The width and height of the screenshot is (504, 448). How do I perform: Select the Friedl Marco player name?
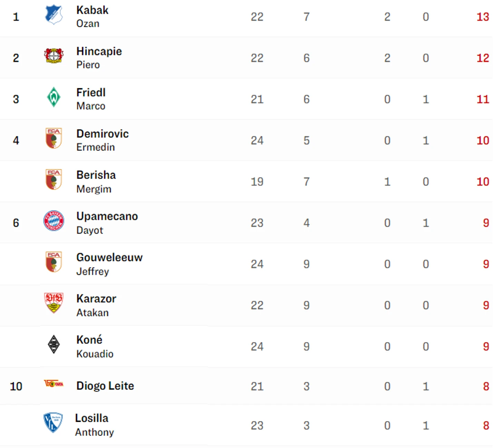click(91, 99)
